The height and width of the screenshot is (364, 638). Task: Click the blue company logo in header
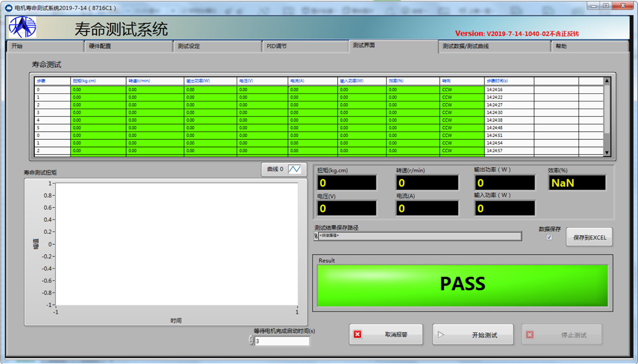22,27
